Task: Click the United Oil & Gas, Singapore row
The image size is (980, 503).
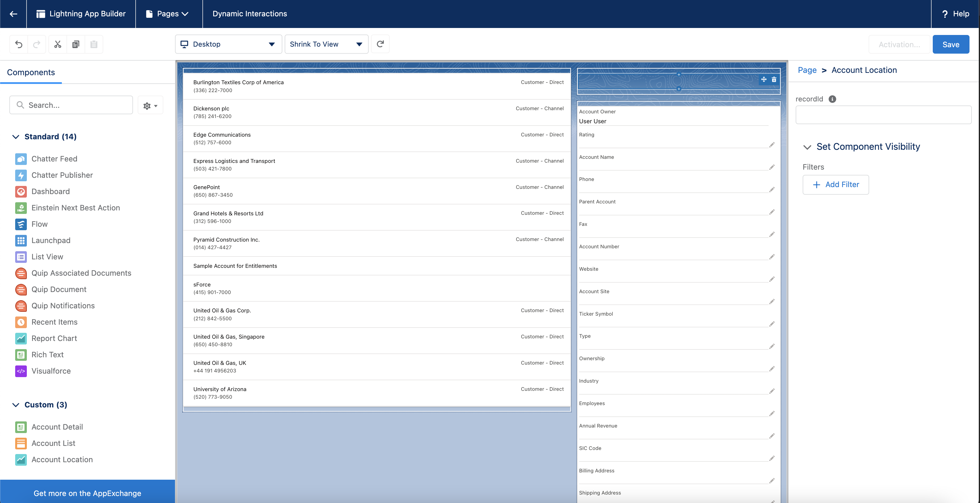Action: pyautogui.click(x=377, y=341)
